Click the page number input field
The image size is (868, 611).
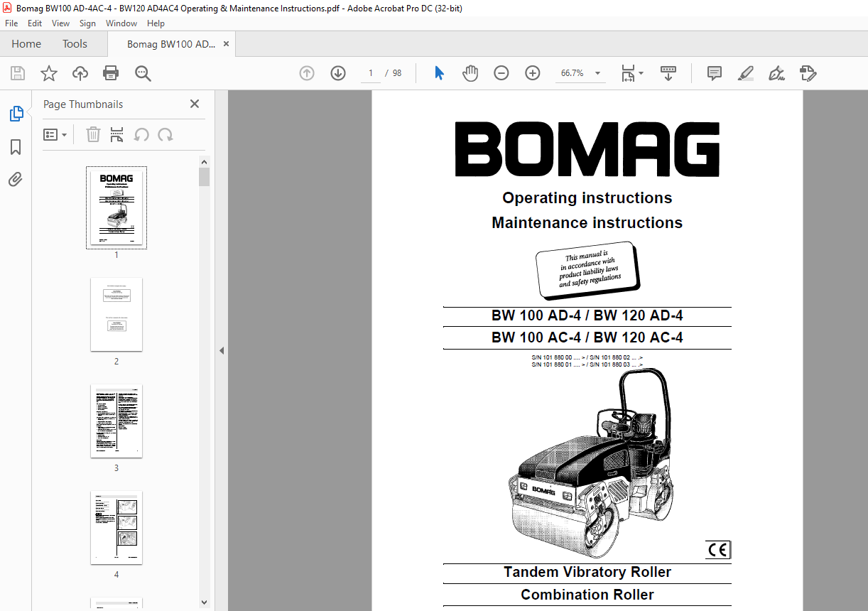click(x=370, y=73)
